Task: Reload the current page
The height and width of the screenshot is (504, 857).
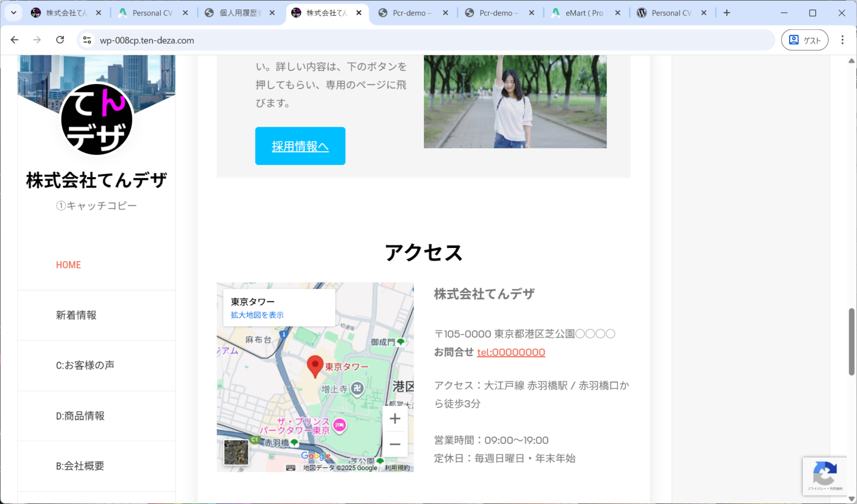Action: point(60,40)
